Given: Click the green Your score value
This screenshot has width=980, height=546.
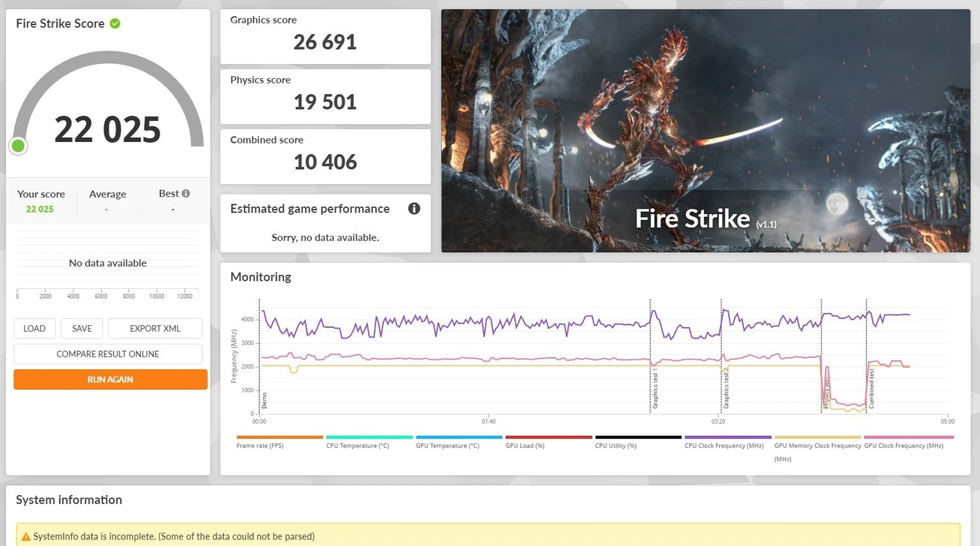Looking at the screenshot, I should coord(40,209).
